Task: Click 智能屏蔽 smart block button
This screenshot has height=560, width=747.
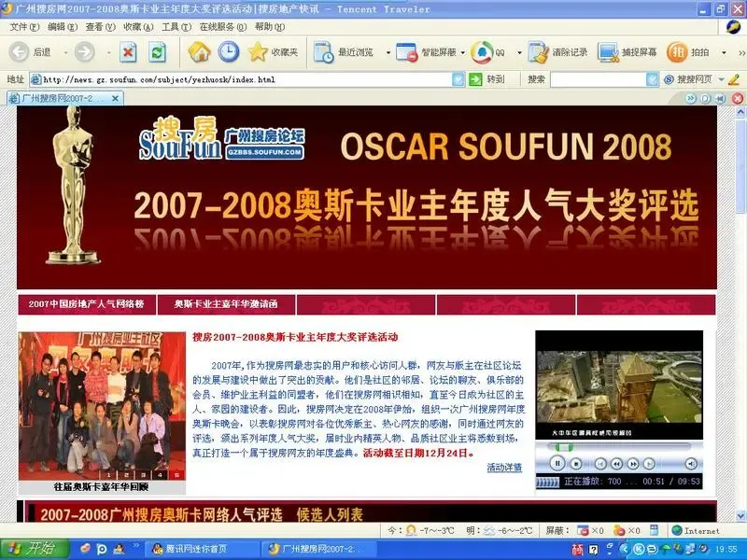Action: click(427, 52)
